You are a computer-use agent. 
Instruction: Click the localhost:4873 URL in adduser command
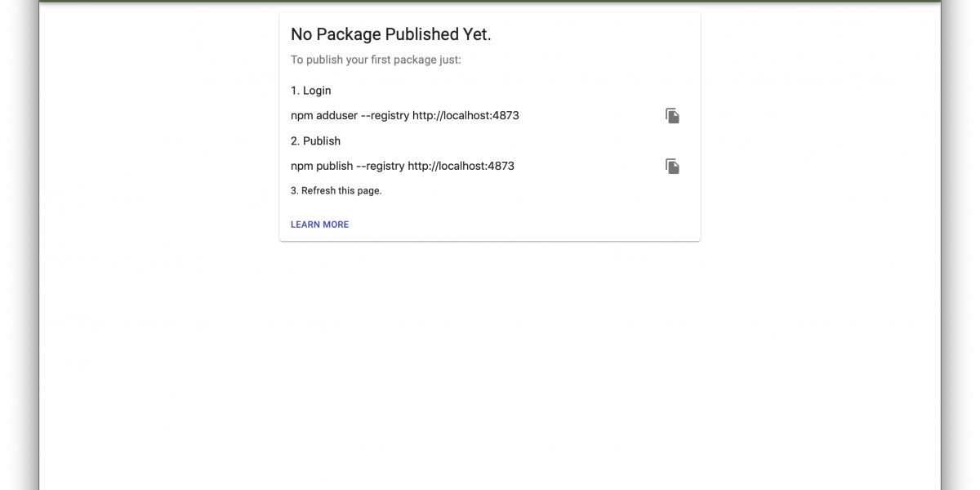click(x=465, y=116)
